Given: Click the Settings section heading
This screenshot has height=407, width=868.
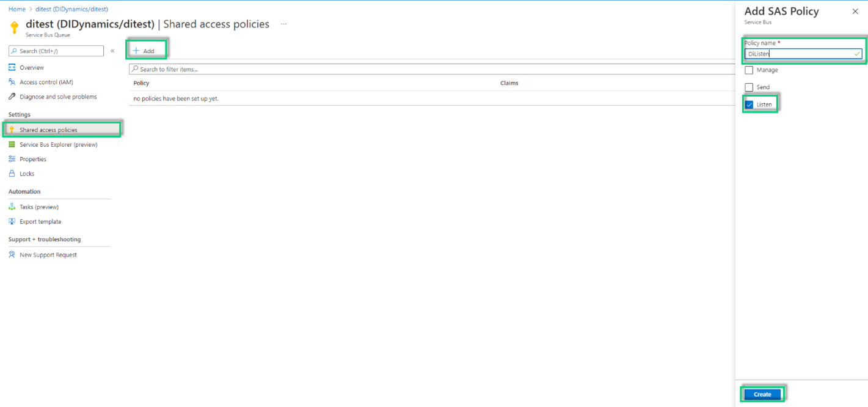Looking at the screenshot, I should click(20, 115).
